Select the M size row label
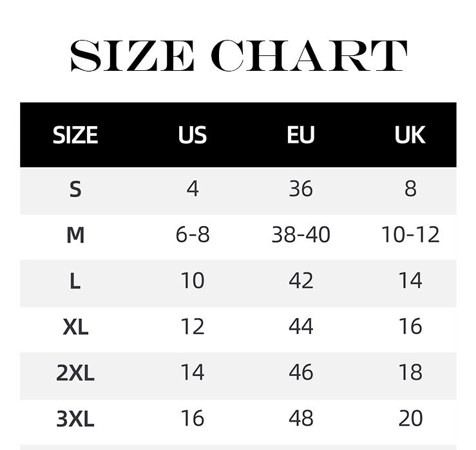Image resolution: width=476 pixels, height=450 pixels. coord(75,235)
